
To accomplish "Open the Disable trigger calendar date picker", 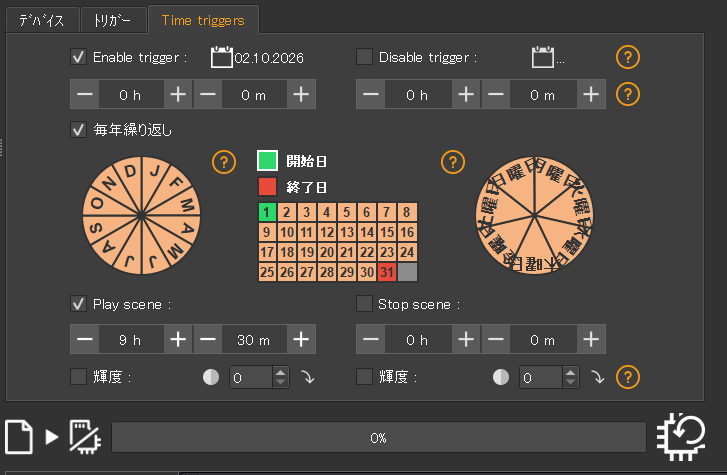I will click(x=543, y=58).
